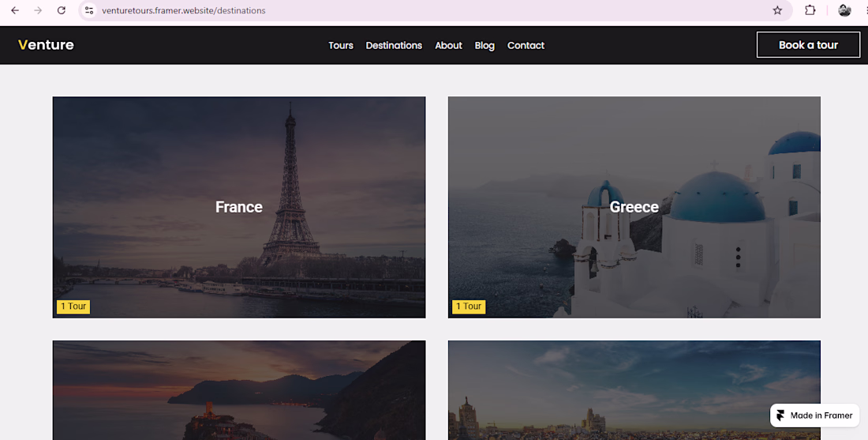This screenshot has height=440, width=868.
Task: Open the About nav item
Action: pyautogui.click(x=448, y=46)
